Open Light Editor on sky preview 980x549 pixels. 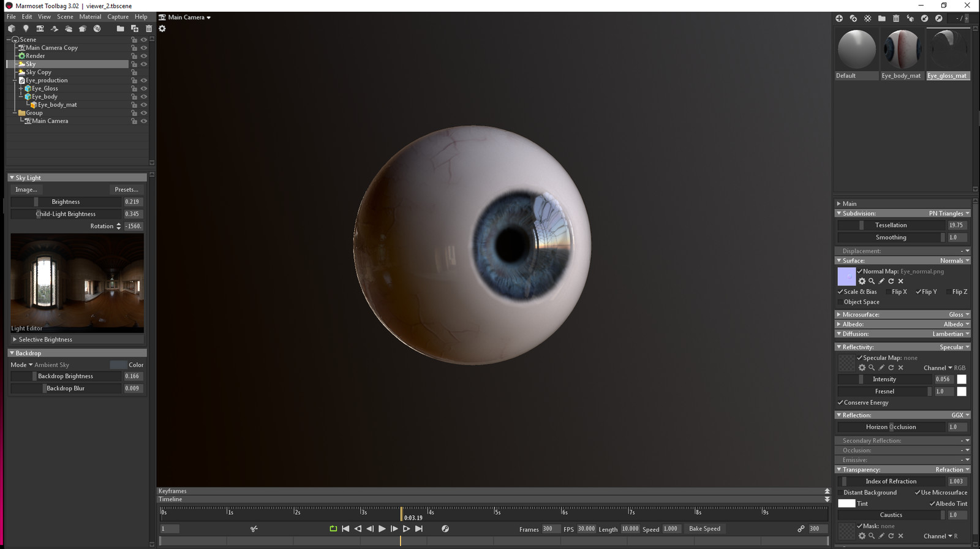(26, 328)
